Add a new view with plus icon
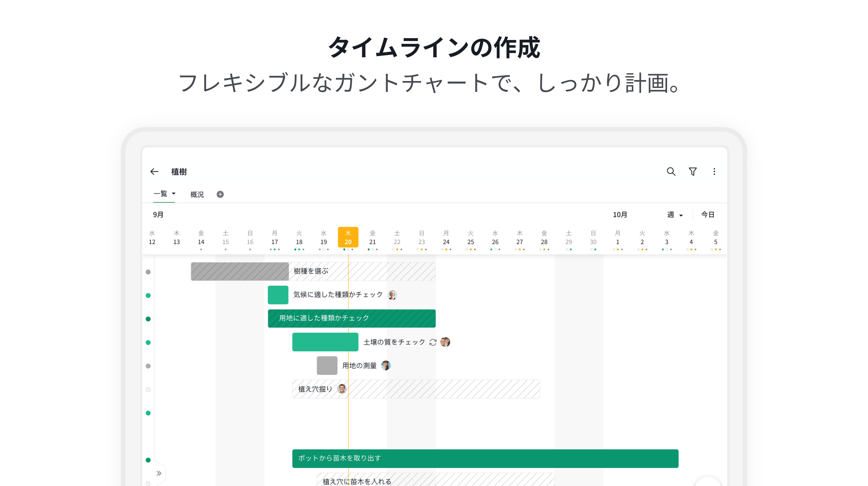The image size is (868, 486). [220, 194]
